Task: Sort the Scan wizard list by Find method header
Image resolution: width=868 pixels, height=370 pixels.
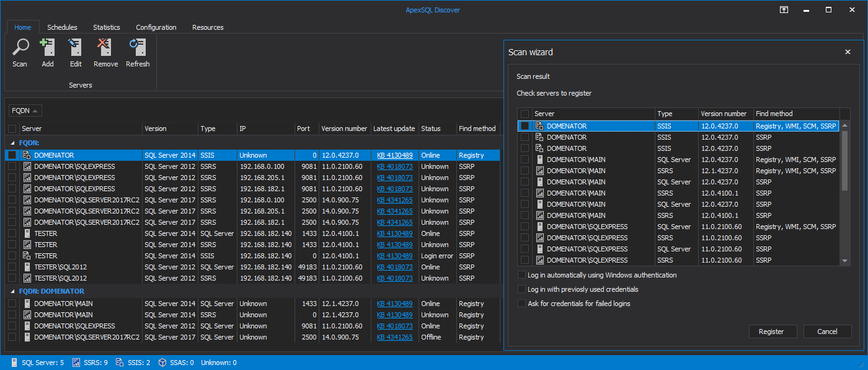Action: click(x=796, y=114)
